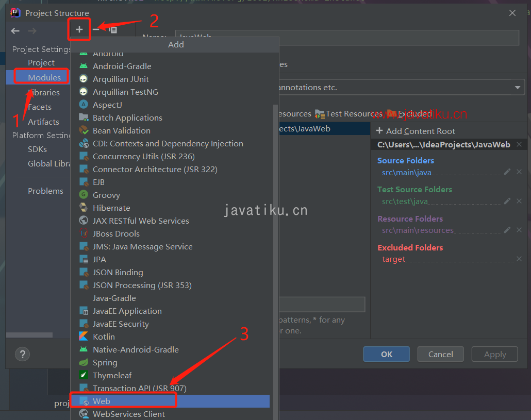
Task: Select Connector Architecture (JSR 322)
Action: (x=170, y=169)
